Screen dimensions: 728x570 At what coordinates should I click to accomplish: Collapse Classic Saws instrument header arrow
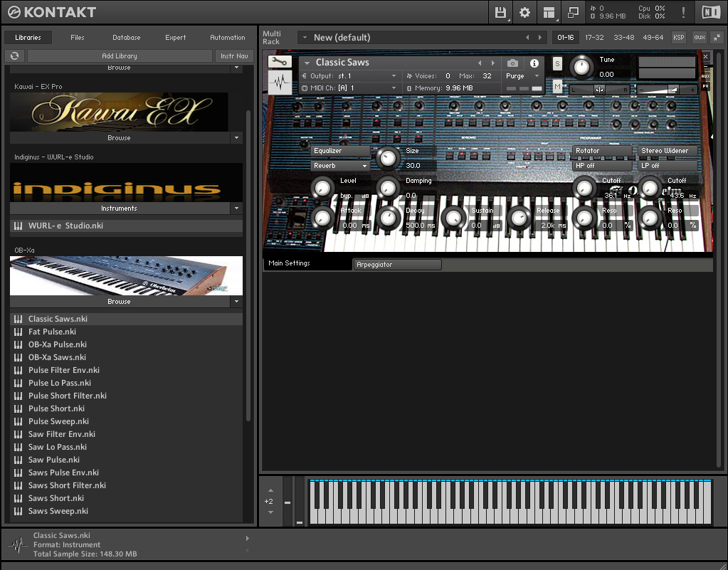[x=307, y=63]
